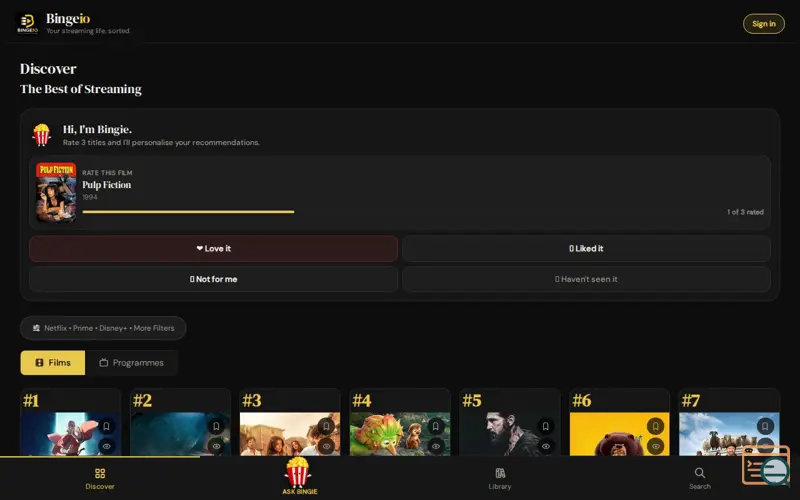The height and width of the screenshot is (500, 800).
Task: Rate Pulp Fiction as Liked it
Action: (586, 248)
